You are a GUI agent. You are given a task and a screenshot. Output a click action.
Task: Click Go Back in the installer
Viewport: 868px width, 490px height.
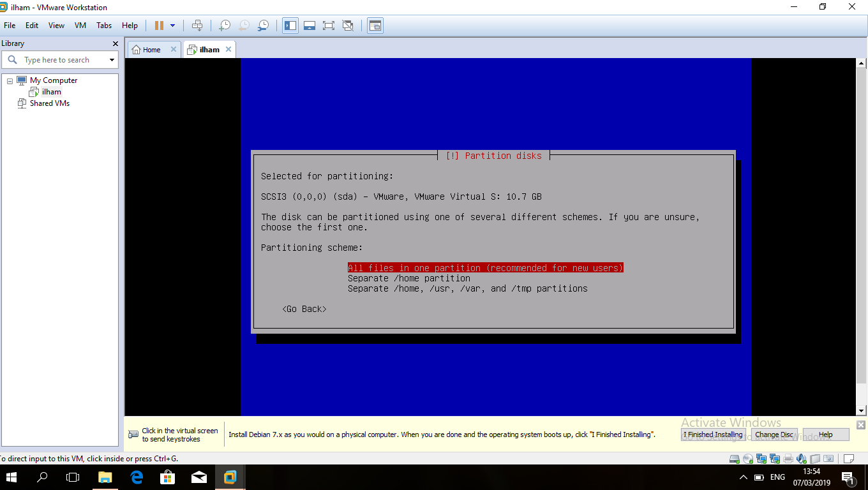click(304, 309)
